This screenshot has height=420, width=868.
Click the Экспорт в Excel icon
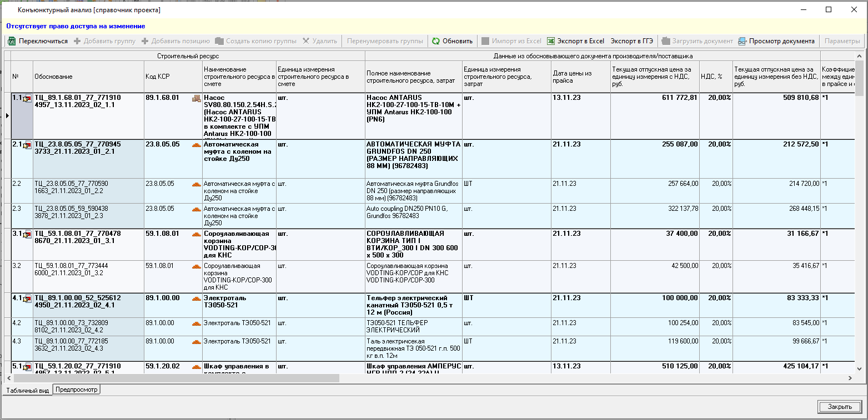click(x=551, y=41)
